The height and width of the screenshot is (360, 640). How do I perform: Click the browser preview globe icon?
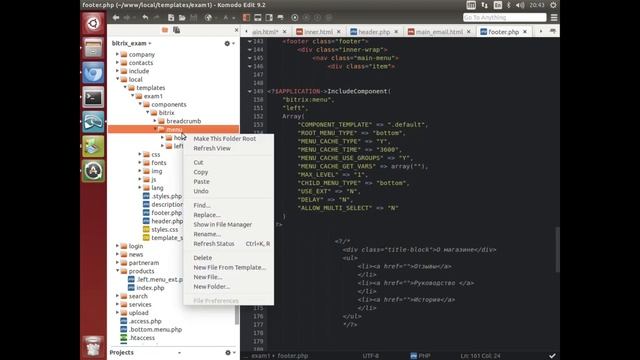(209, 18)
